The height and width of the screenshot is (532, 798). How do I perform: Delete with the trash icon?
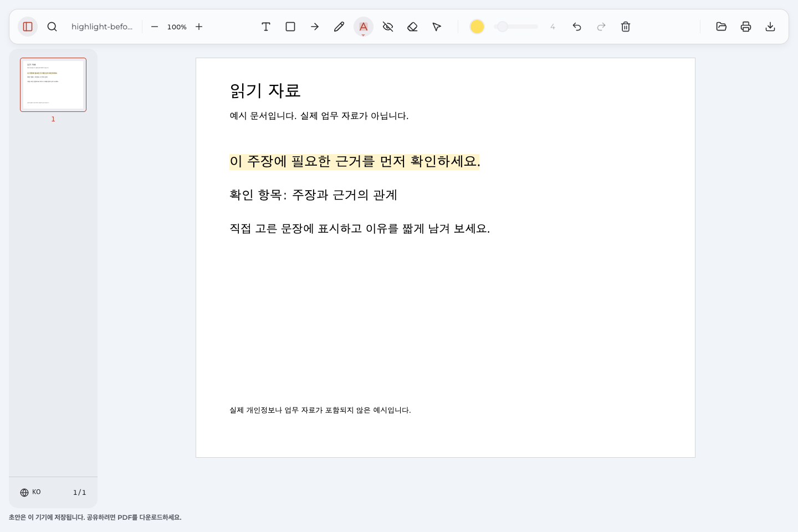[626, 27]
